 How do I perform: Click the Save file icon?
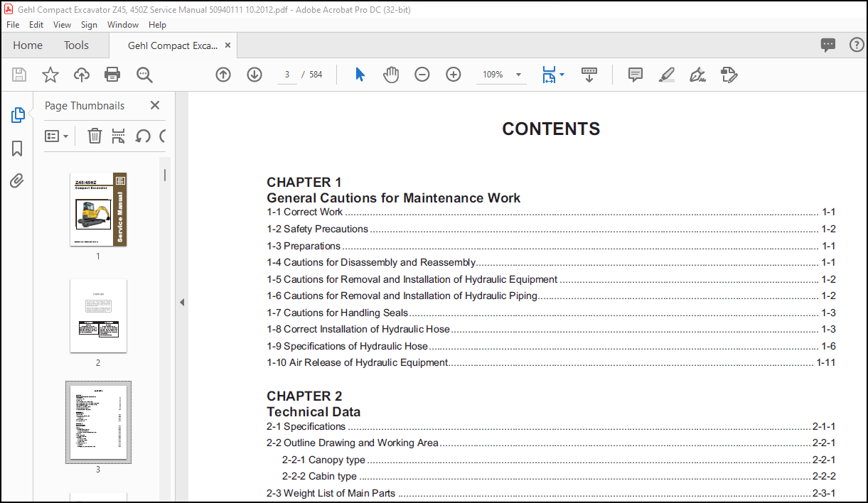19,75
